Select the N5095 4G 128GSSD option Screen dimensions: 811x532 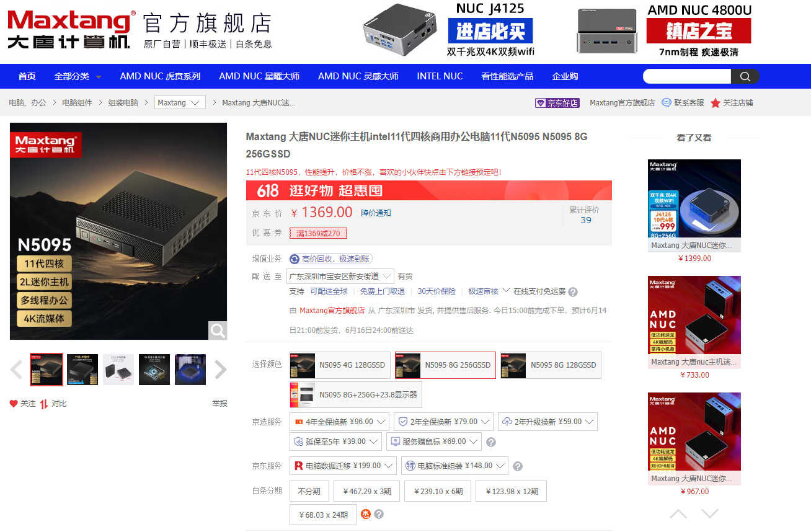tap(340, 365)
